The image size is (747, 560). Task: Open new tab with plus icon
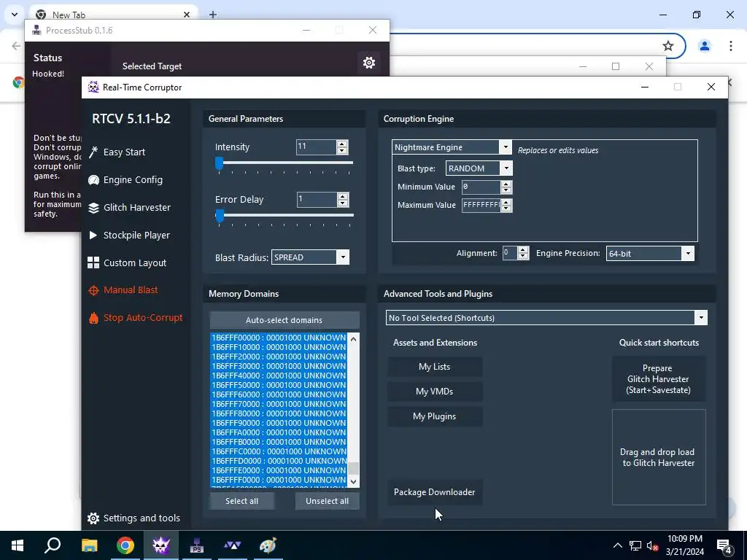tap(213, 15)
